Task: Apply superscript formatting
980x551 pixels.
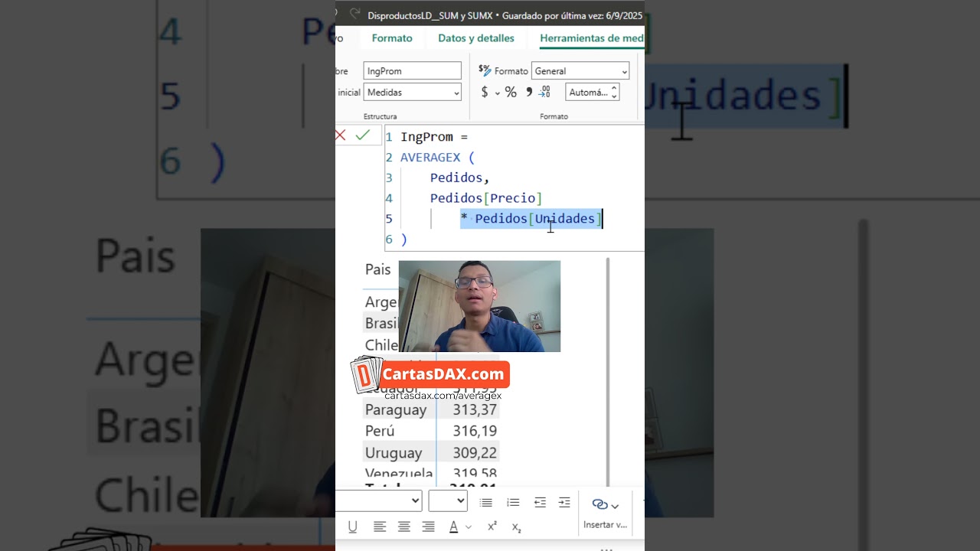Action: tap(492, 527)
